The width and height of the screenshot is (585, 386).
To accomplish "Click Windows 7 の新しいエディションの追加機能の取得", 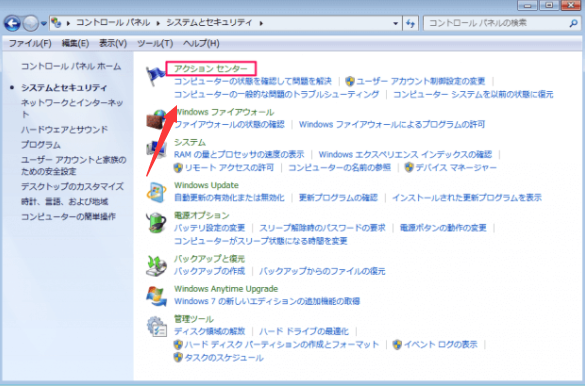I will pos(267,301).
